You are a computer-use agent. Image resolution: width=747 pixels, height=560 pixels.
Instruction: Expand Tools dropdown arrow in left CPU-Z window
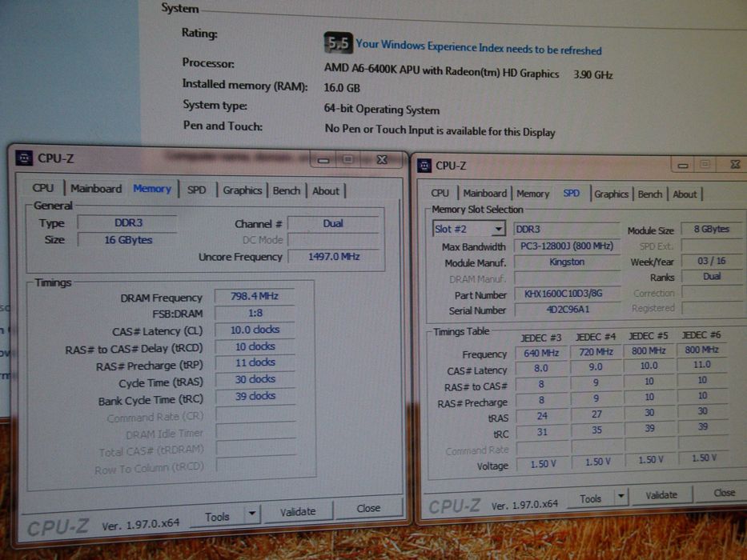(x=252, y=514)
